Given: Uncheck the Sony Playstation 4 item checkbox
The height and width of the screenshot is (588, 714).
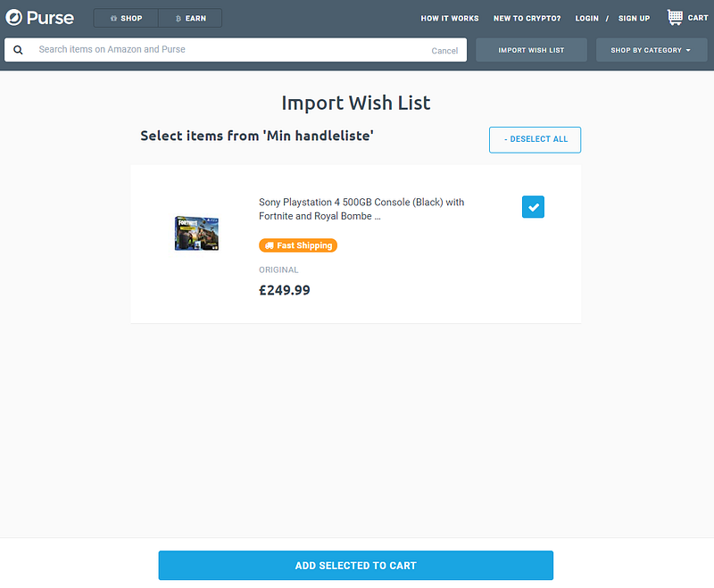Looking at the screenshot, I should click(533, 207).
